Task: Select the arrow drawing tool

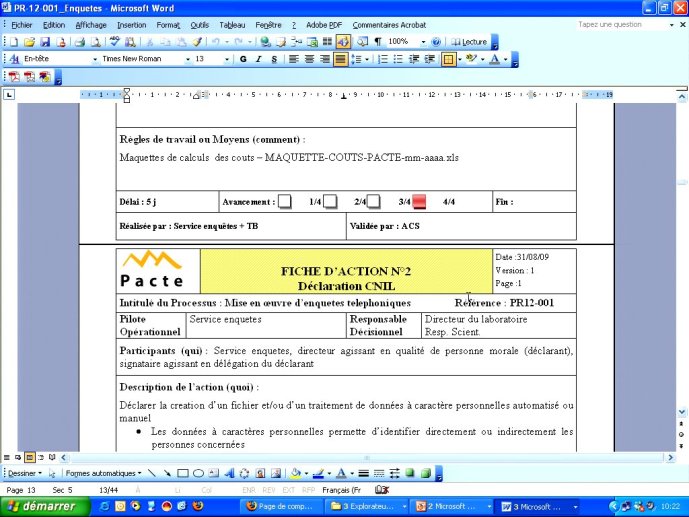Action: (167, 473)
